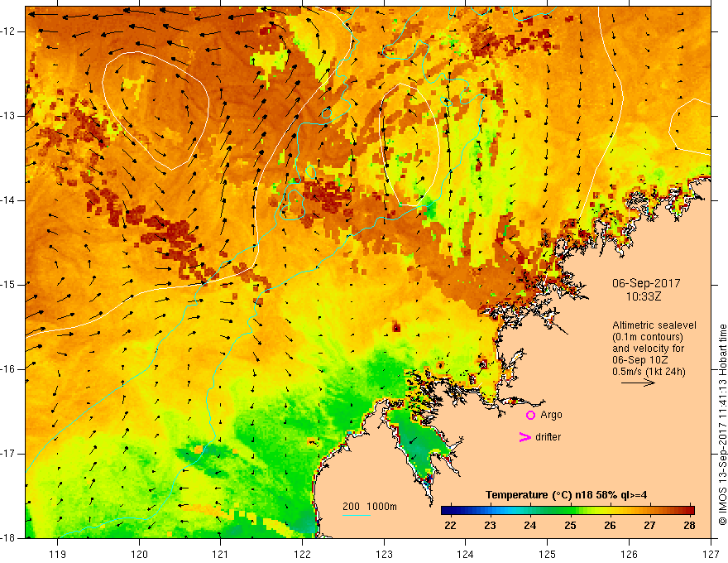Click the colorbar tick label "25"
The image size is (728, 563).
[x=570, y=526]
